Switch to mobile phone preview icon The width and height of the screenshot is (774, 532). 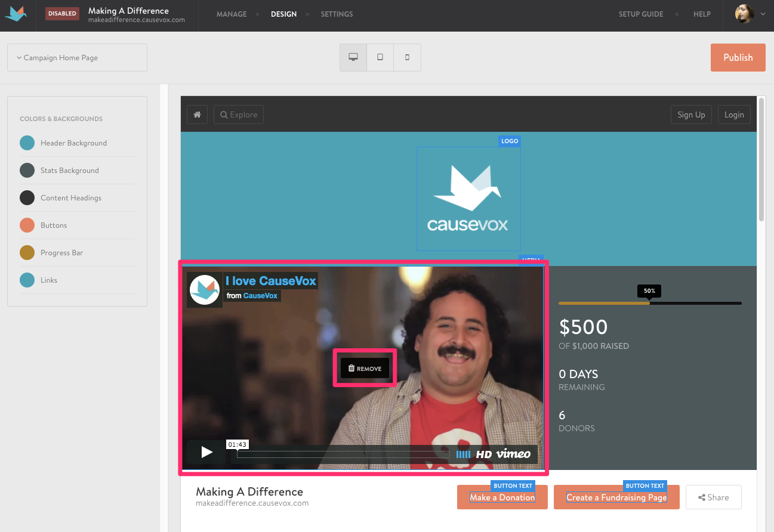408,57
